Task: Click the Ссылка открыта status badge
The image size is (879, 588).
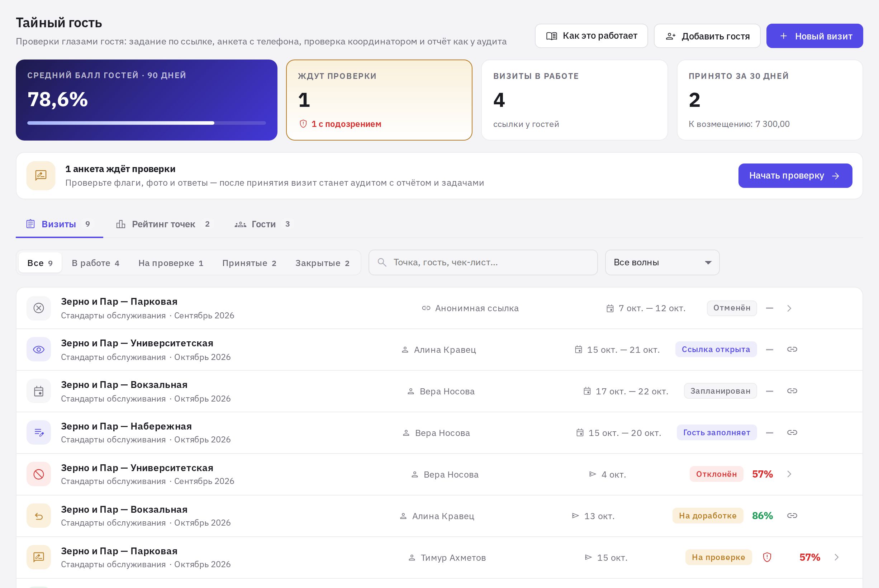Action: pos(716,350)
